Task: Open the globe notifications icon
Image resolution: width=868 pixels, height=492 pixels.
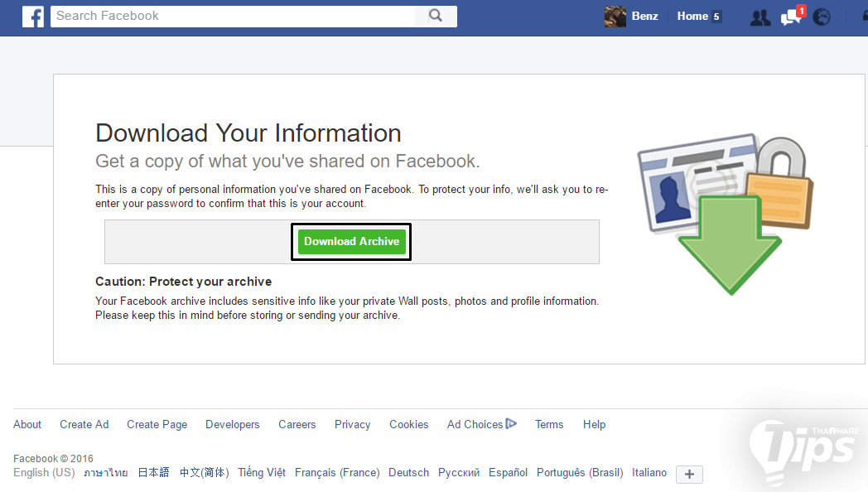Action: tap(822, 17)
